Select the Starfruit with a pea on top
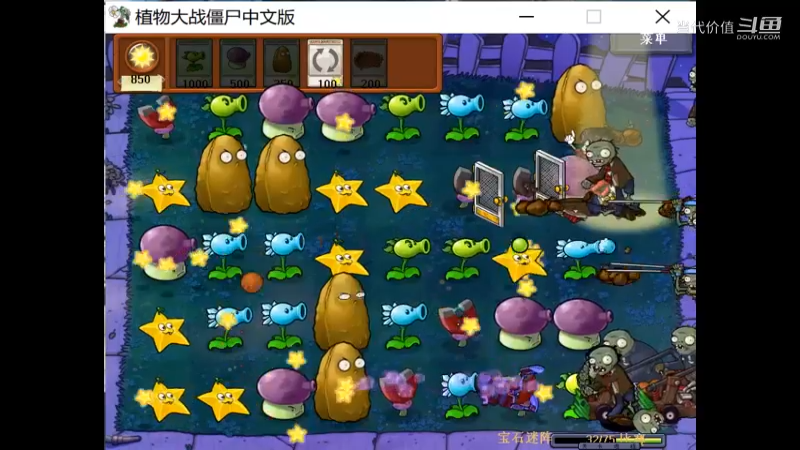800x450 pixels. coord(519,261)
